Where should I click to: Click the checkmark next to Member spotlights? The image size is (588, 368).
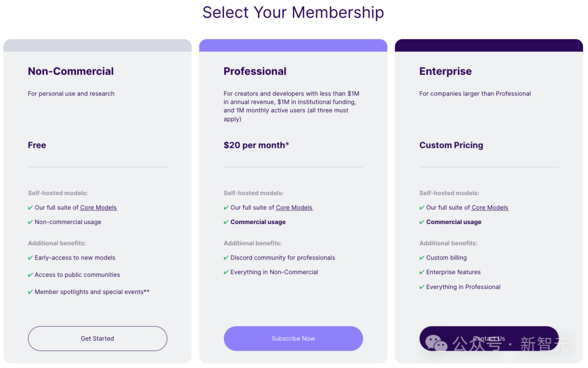pos(30,292)
